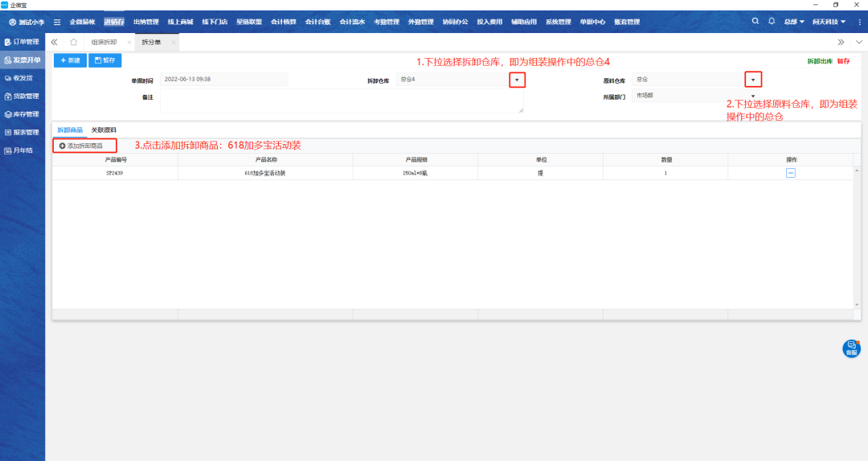Select 库存管理 in the left sidebar
The height and width of the screenshot is (461, 868).
point(23,114)
